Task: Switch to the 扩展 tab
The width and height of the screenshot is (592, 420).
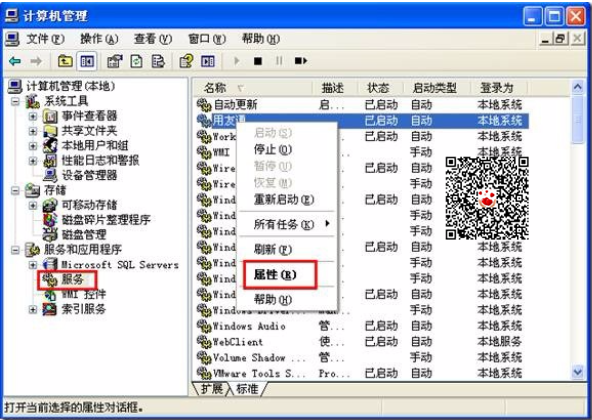Action: (211, 389)
